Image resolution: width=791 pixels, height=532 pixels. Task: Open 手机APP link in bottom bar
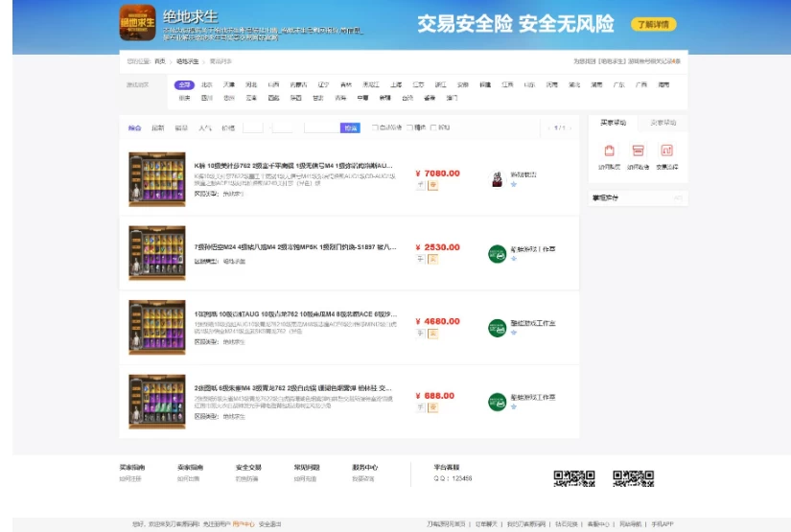point(663,524)
